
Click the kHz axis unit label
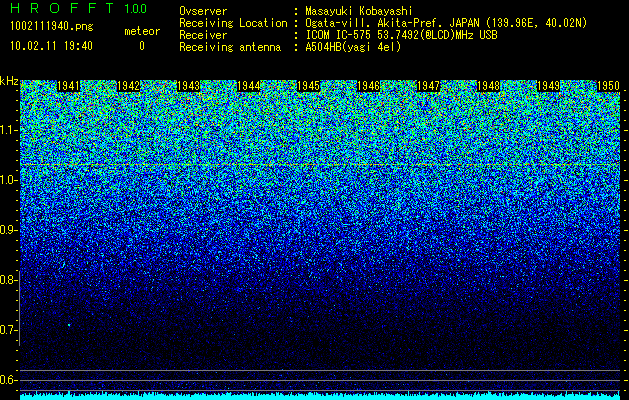[9, 81]
